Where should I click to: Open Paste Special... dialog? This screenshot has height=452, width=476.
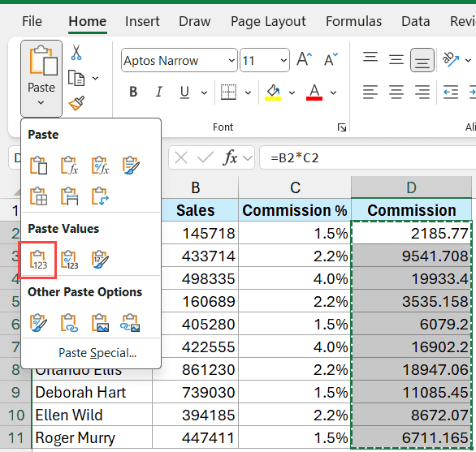pyautogui.click(x=97, y=353)
